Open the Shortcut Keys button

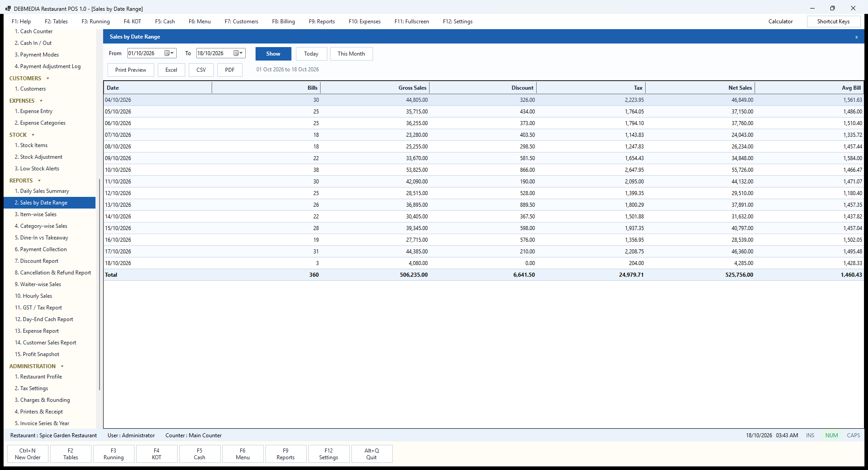[833, 22]
